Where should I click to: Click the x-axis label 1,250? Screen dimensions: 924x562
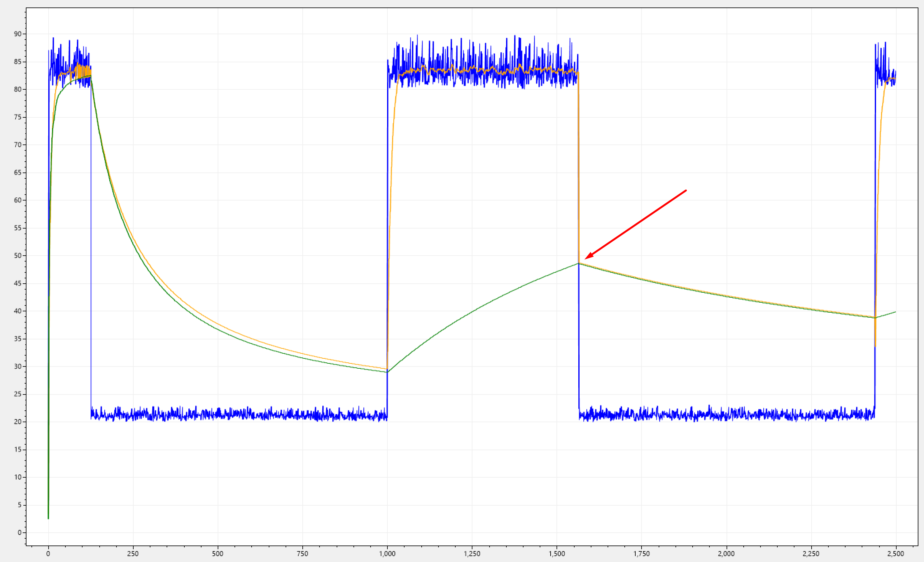pyautogui.click(x=472, y=554)
